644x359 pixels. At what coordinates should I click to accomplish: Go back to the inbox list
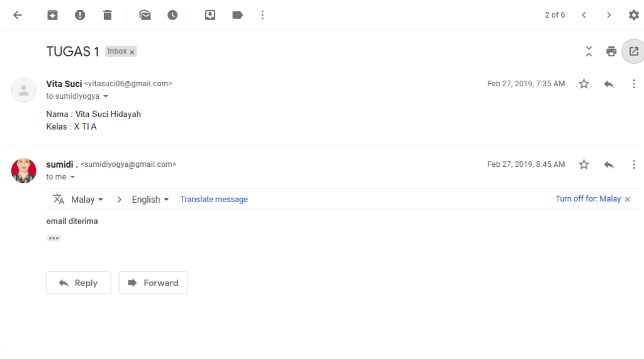point(18,15)
